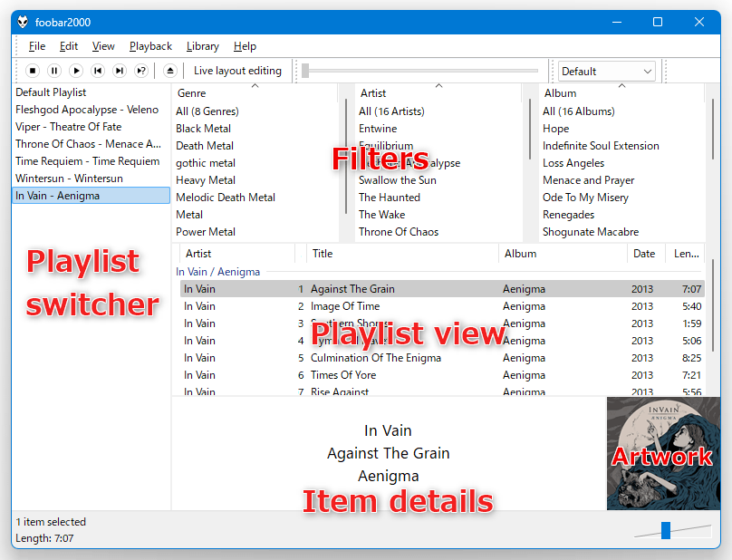Click the Stop playback button
This screenshot has height=560, width=732.
click(33, 71)
